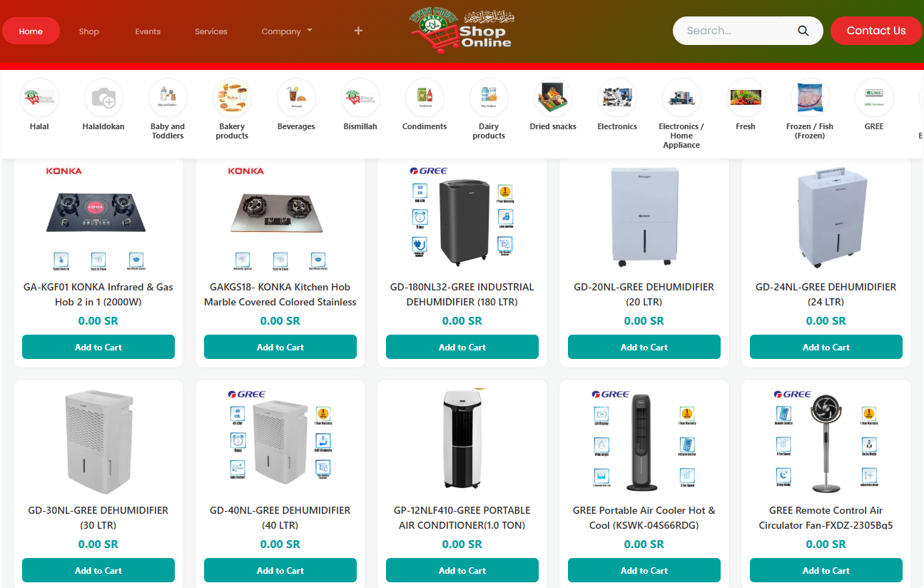Select the Frozen / Fish category icon
The height and width of the screenshot is (588, 924).
(x=810, y=98)
